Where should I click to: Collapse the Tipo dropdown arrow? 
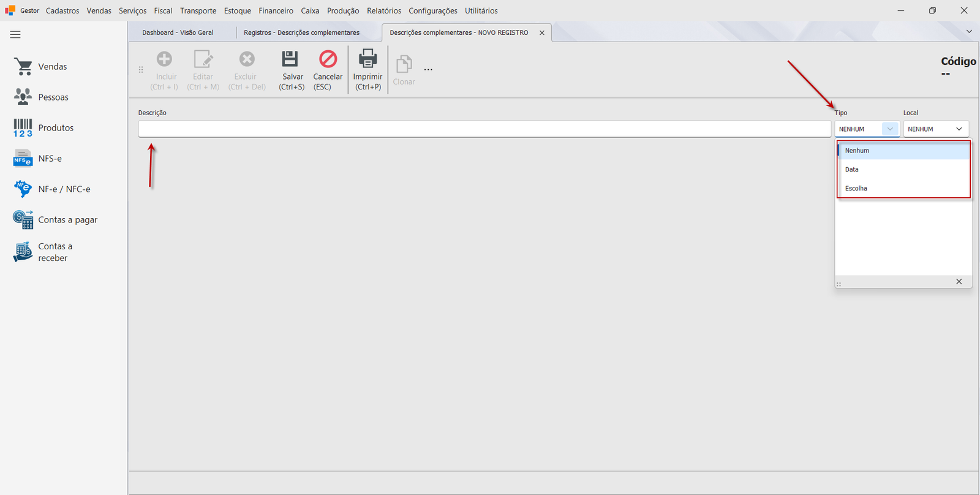(x=890, y=129)
